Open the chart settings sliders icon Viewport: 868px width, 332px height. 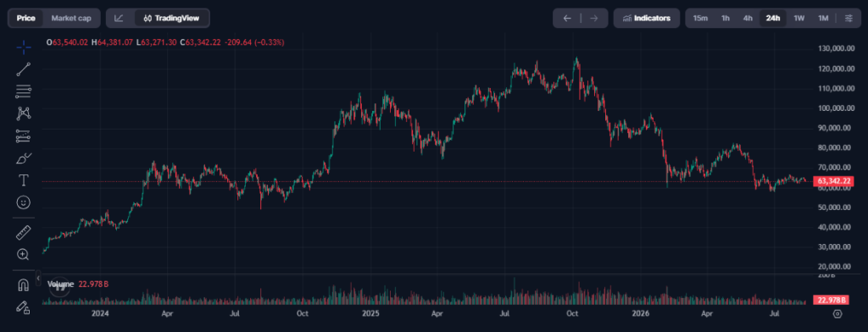coord(849,19)
